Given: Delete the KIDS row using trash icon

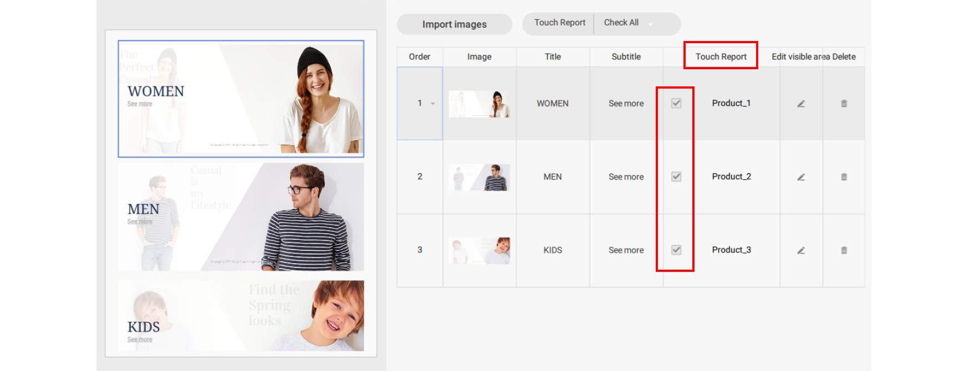Looking at the screenshot, I should point(844,250).
